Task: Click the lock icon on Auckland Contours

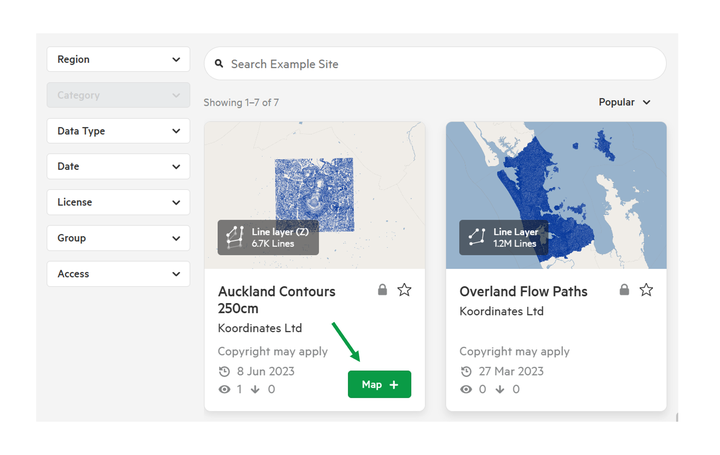Action: coord(382,289)
